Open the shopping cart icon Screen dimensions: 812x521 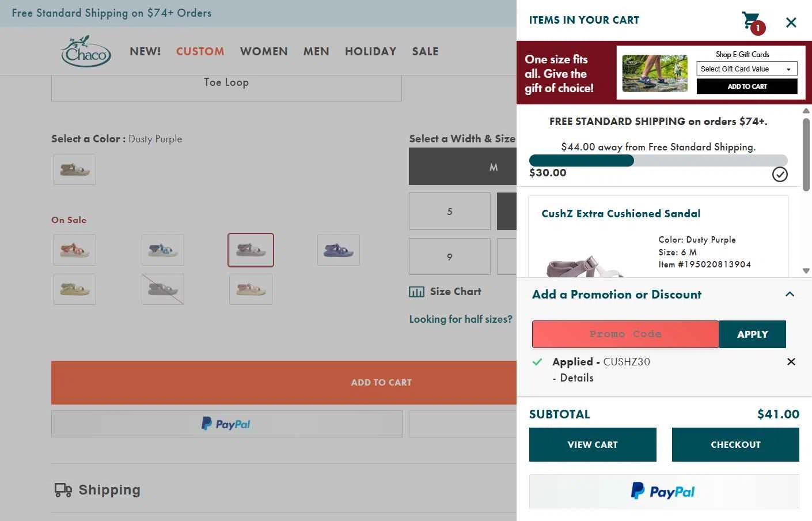[753, 22]
